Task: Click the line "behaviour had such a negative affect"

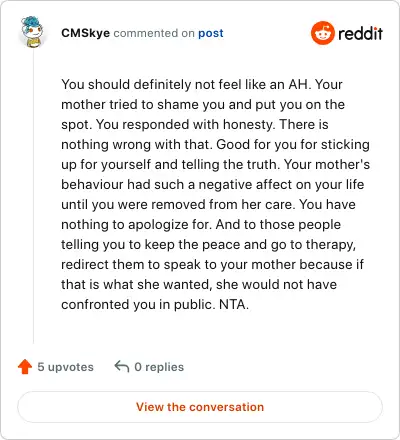Action: 213,184
